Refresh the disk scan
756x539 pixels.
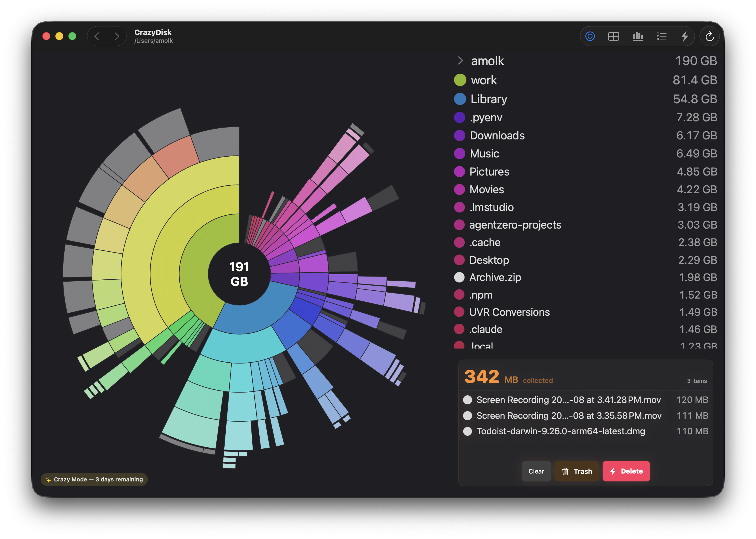click(710, 36)
